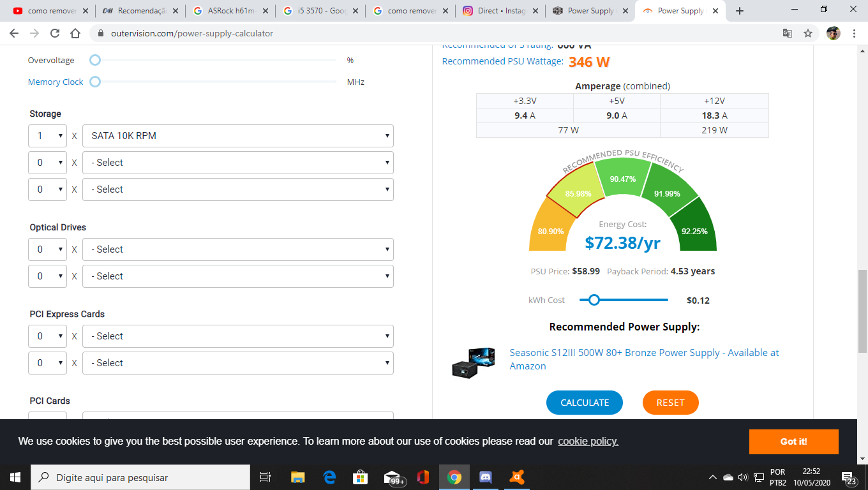Click the padlock site info icon
This screenshot has width=868, height=490.
[101, 33]
